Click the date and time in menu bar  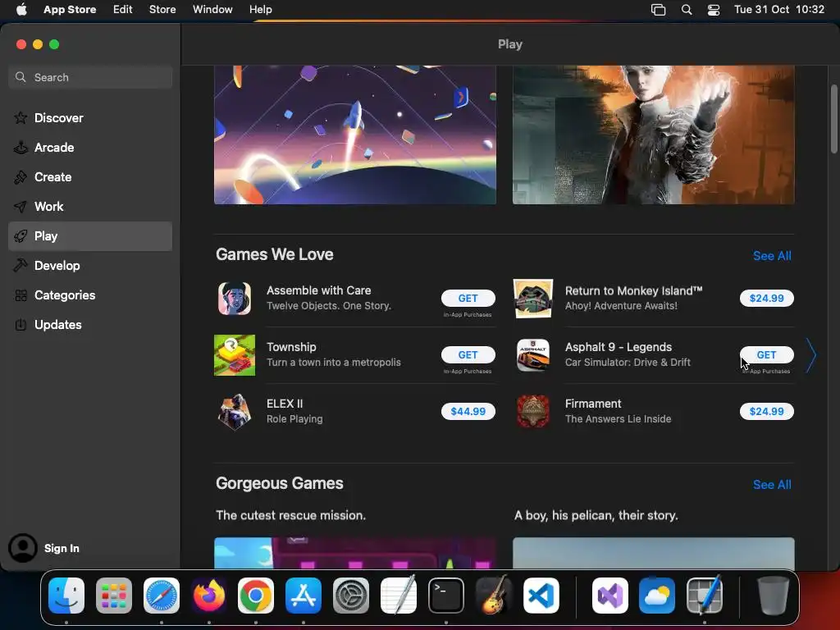(x=779, y=10)
